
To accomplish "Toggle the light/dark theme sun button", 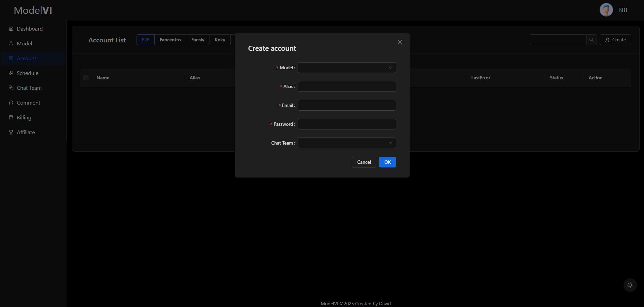I will [630, 285].
